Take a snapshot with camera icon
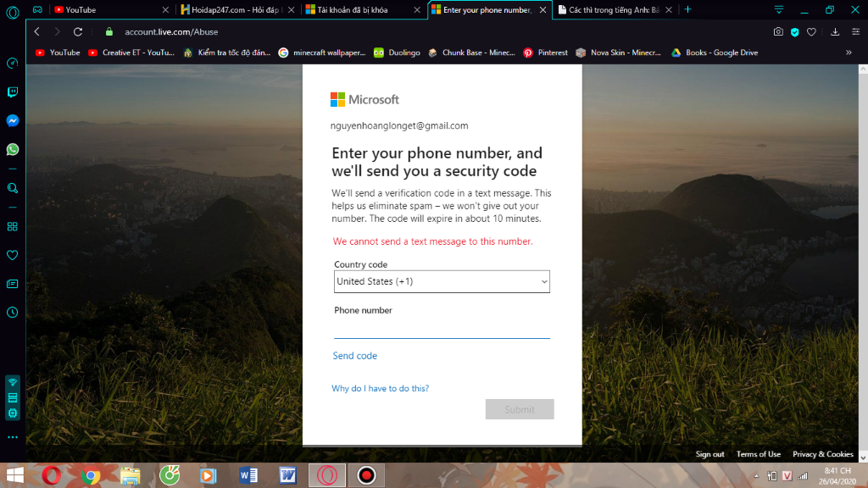Image resolution: width=868 pixels, height=488 pixels. [x=778, y=32]
